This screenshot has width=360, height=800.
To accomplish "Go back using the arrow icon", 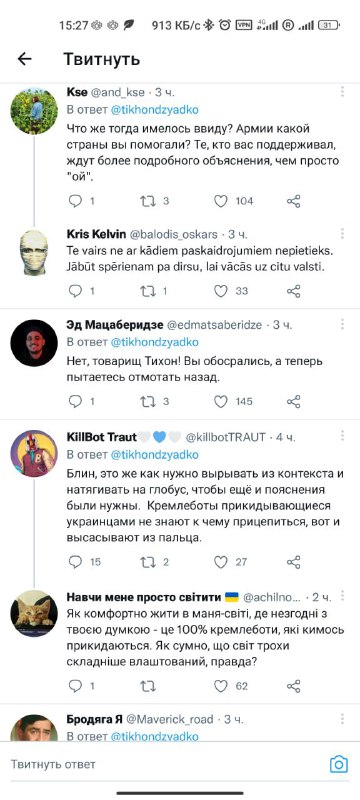I will click(x=24, y=59).
